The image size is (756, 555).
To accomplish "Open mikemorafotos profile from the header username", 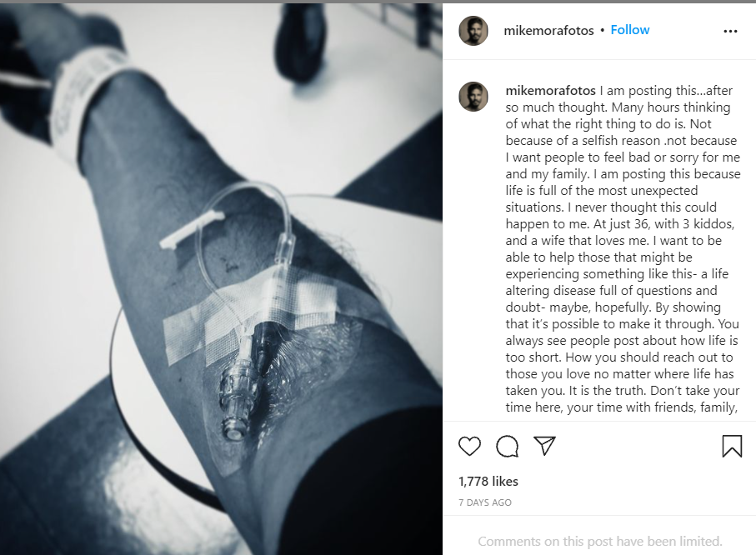I will click(548, 31).
